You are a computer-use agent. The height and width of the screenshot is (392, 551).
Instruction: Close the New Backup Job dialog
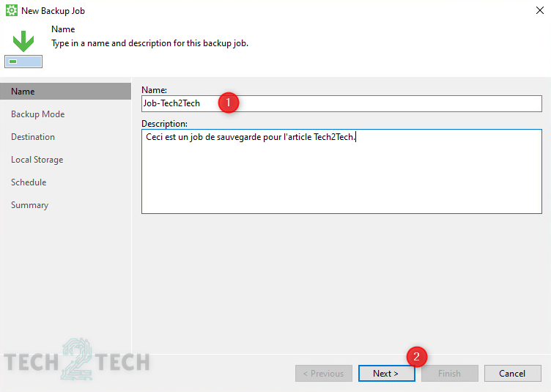click(539, 11)
